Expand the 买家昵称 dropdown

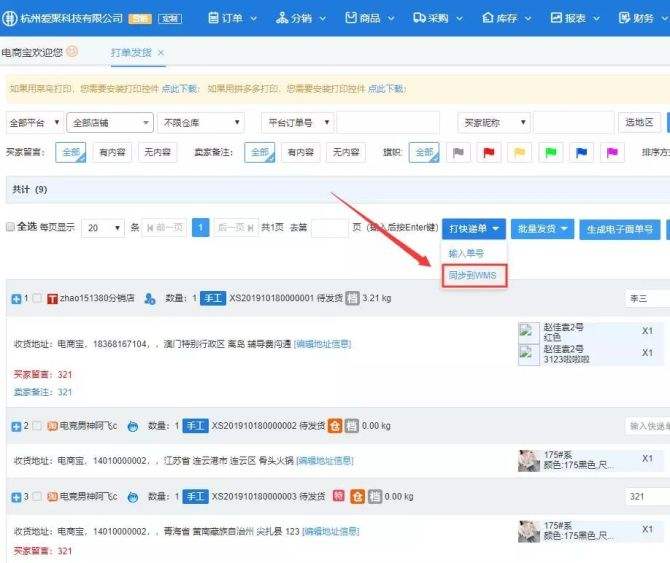coord(494,123)
